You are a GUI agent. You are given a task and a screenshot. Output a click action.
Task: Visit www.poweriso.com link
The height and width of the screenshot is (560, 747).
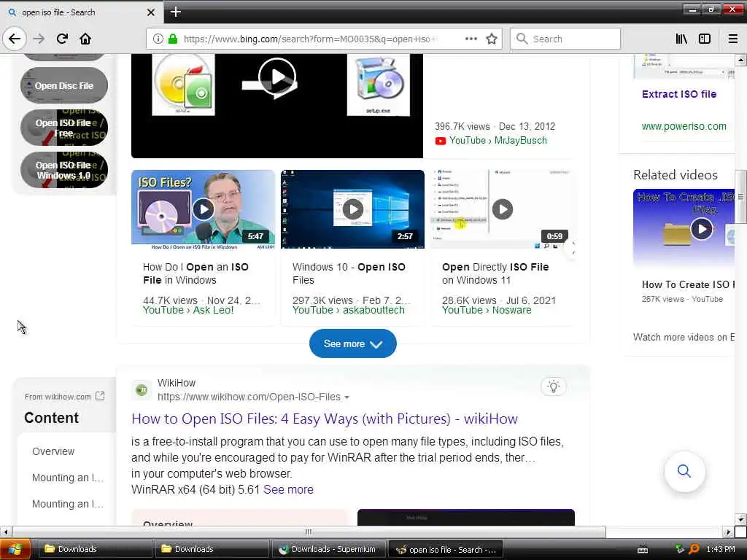point(684,126)
